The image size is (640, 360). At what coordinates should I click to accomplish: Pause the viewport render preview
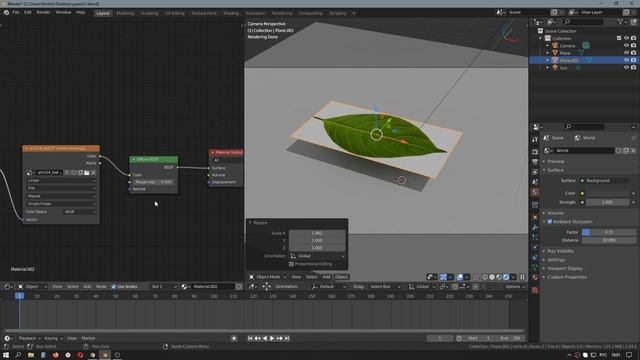tap(522, 277)
